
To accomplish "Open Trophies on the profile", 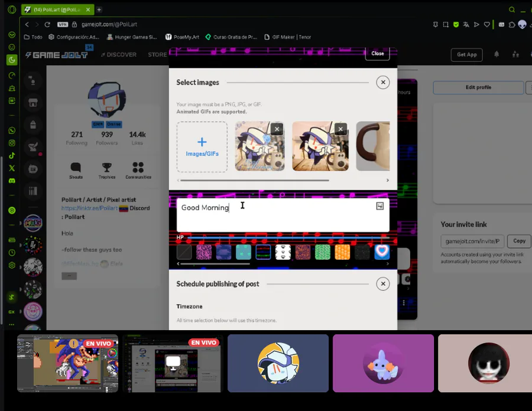I will click(107, 171).
